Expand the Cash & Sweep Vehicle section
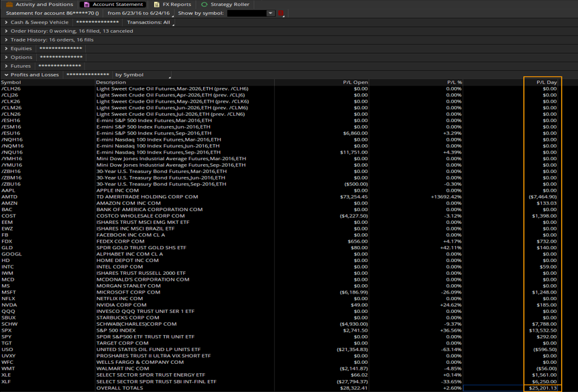Screen dimensions: 578x392 click(6, 22)
